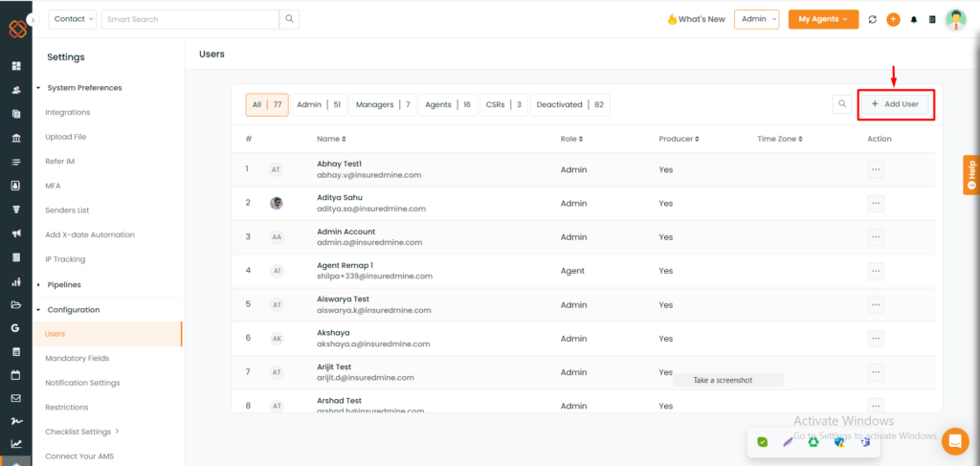
Task: Open What's New link
Action: pyautogui.click(x=697, y=19)
